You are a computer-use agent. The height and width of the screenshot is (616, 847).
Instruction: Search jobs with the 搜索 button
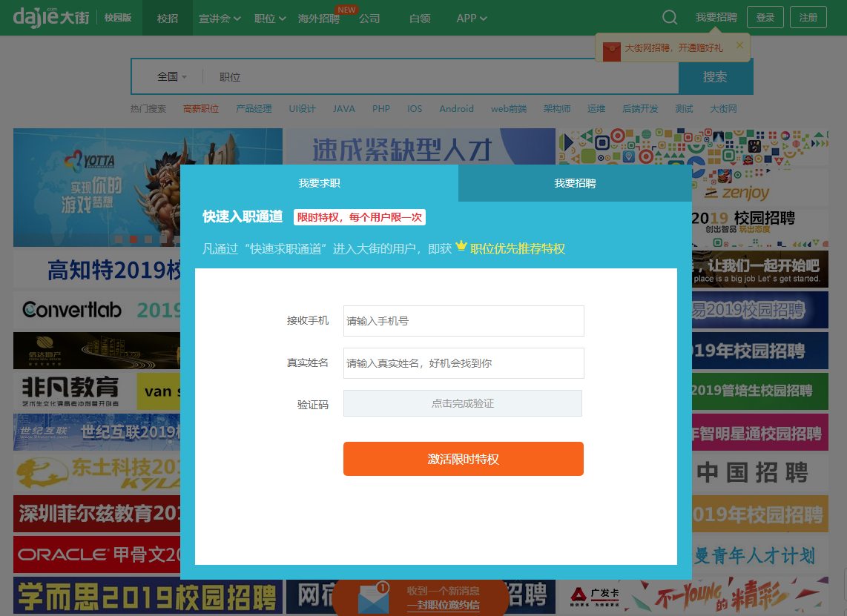click(715, 76)
